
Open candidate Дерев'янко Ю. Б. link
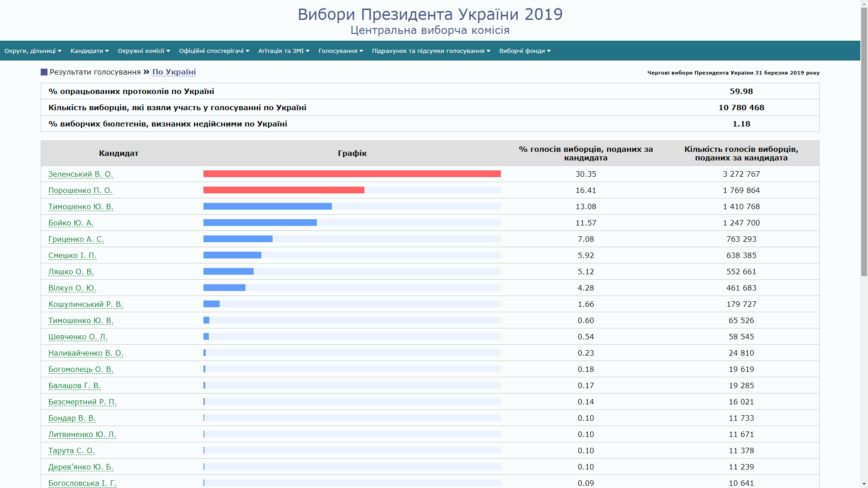tap(81, 467)
